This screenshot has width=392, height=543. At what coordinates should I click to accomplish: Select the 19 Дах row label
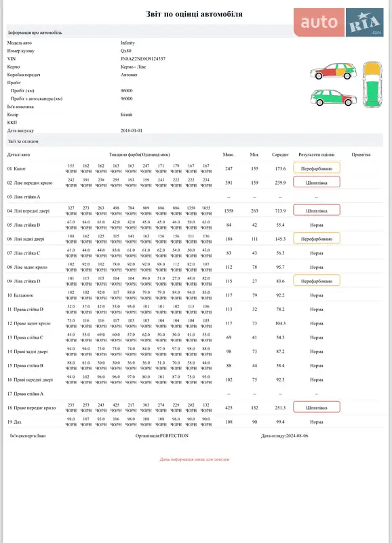click(x=14, y=422)
